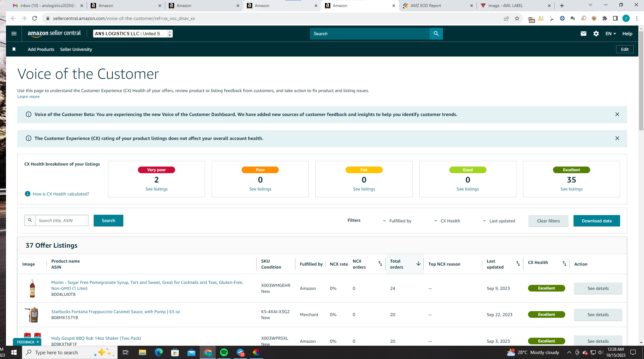644x359 pixels.
Task: Dismiss the CX rating account health notice
Action: point(617,138)
